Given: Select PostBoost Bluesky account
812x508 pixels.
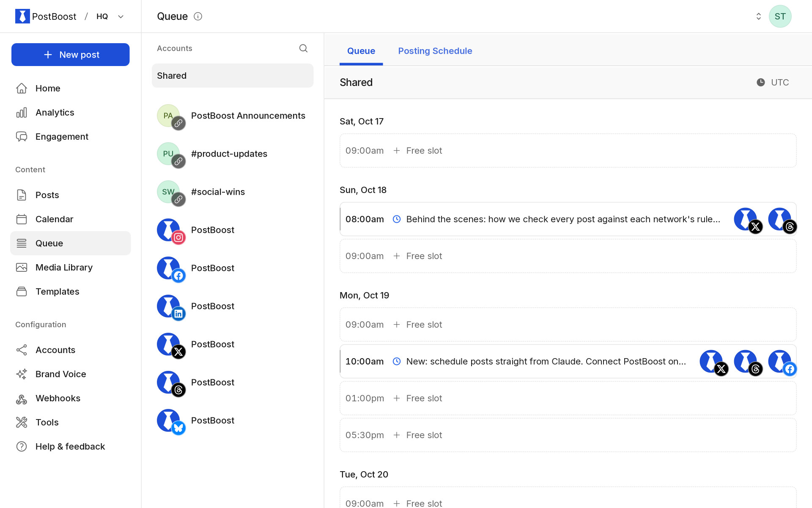Looking at the screenshot, I should pos(233,420).
